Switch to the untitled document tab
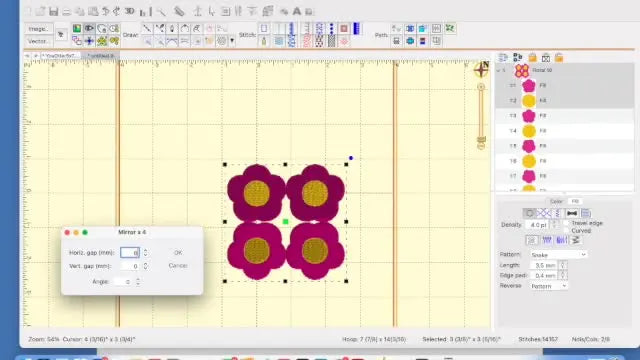This screenshot has width=640, height=360. [x=100, y=56]
